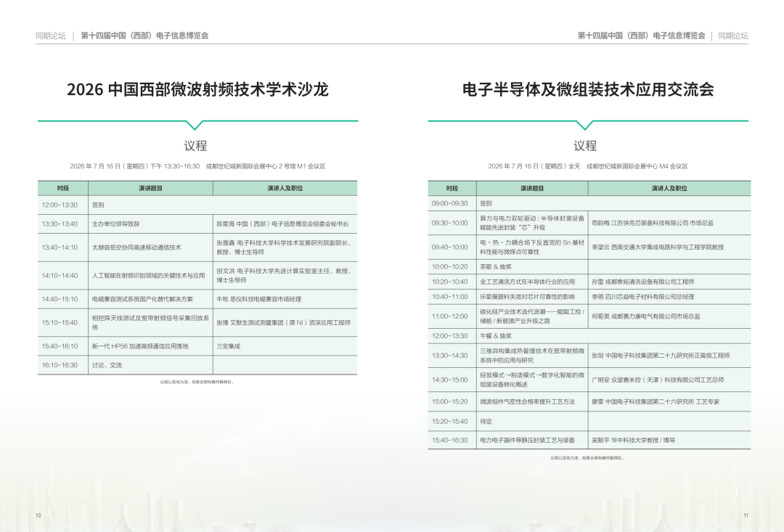Click the "茶歇 & 抽奖" row
The image size is (784, 532).
[x=589, y=266]
